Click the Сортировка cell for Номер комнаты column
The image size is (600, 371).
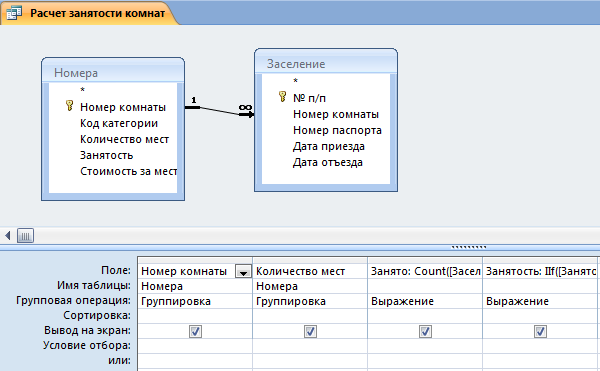click(195, 316)
